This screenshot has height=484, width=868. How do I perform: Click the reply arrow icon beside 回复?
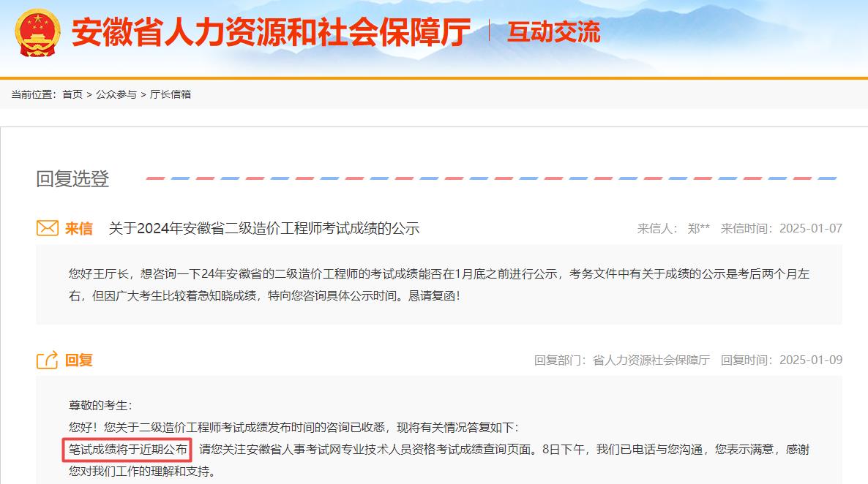click(47, 358)
